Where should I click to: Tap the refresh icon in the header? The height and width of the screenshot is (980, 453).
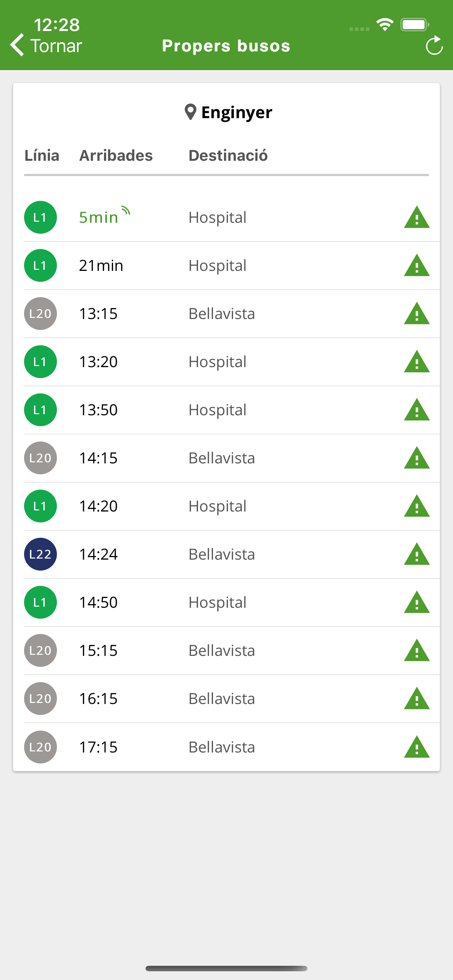click(434, 46)
